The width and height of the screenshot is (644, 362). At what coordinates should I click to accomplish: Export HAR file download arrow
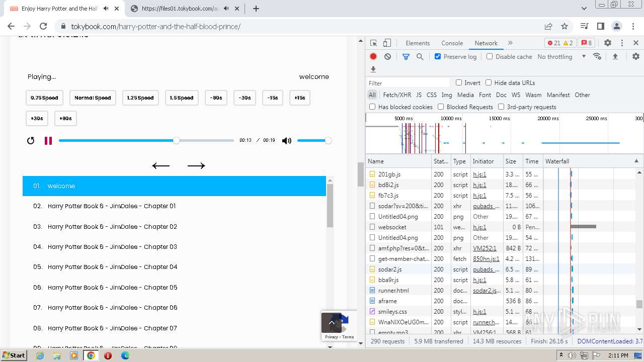(373, 69)
